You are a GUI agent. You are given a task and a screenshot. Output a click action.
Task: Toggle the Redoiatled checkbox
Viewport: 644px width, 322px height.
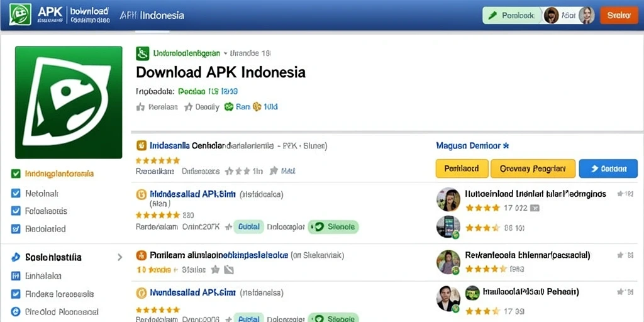coord(16,229)
